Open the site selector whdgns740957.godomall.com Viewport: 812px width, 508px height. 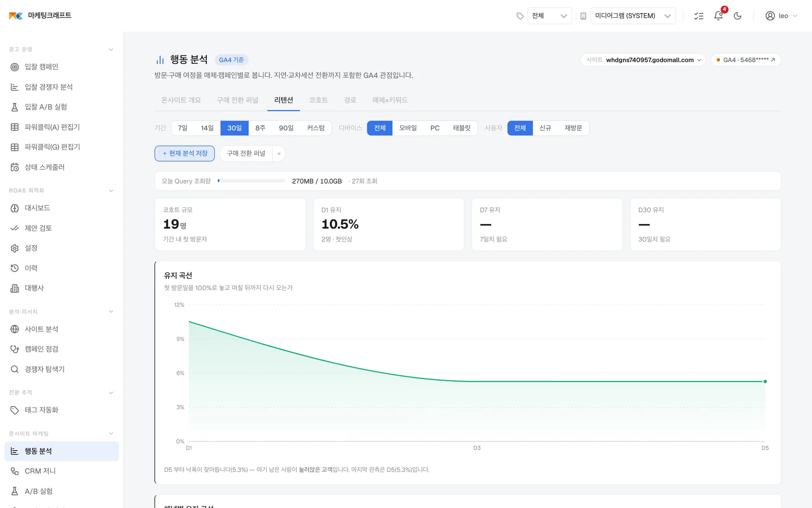pyautogui.click(x=643, y=60)
